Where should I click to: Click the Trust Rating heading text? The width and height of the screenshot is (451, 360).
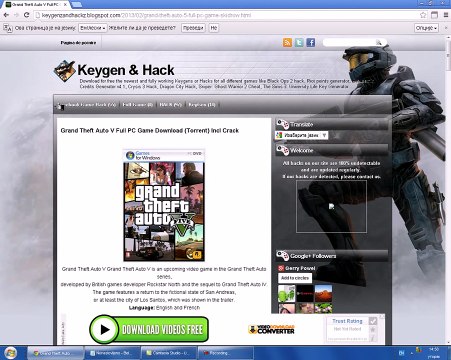click(x=347, y=321)
